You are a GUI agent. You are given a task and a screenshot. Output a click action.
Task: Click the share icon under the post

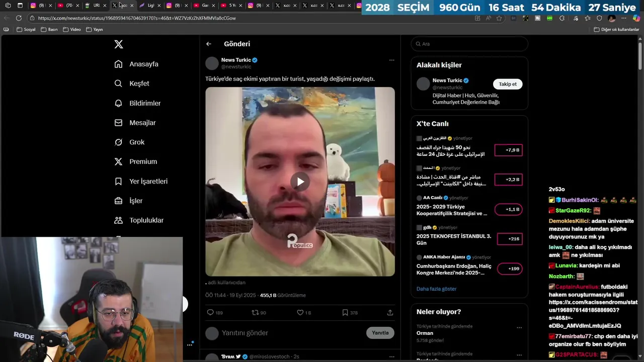coord(390,313)
